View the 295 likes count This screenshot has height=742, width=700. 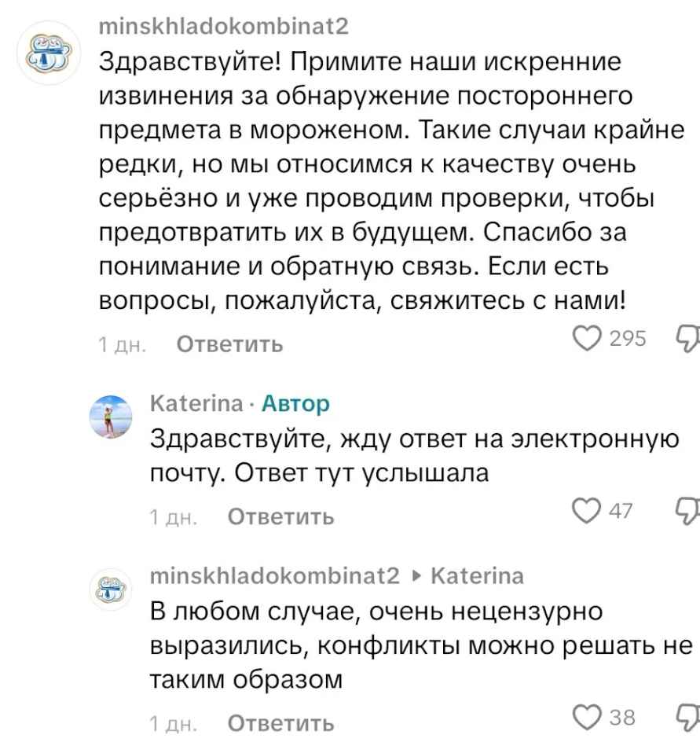[x=626, y=337]
